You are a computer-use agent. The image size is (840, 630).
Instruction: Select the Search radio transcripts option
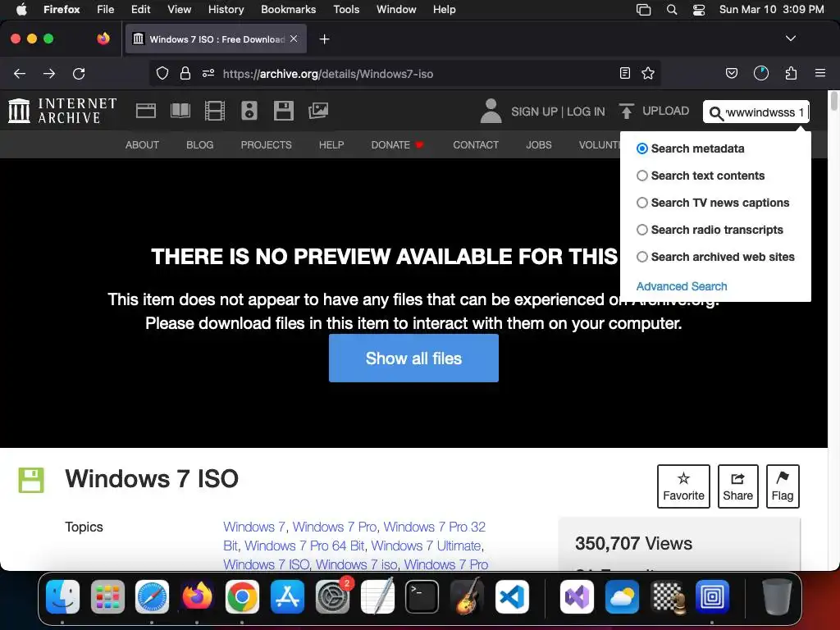pyautogui.click(x=641, y=230)
